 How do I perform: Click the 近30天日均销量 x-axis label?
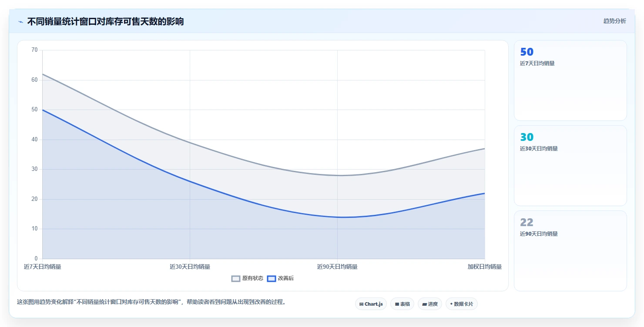point(190,267)
